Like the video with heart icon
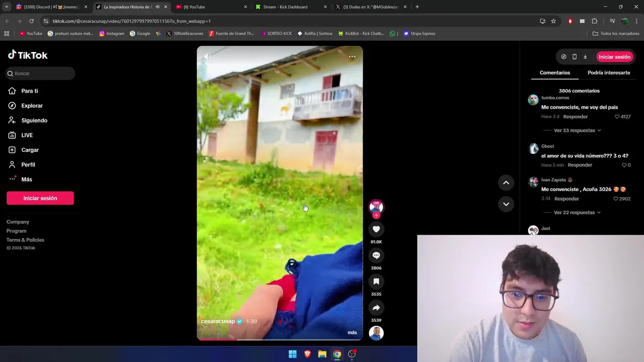 pyautogui.click(x=376, y=229)
